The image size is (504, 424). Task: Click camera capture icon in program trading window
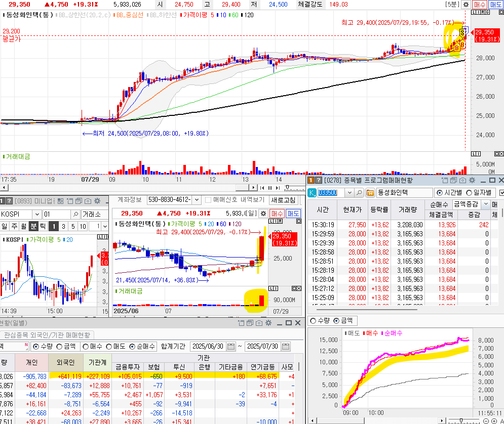click(x=463, y=181)
